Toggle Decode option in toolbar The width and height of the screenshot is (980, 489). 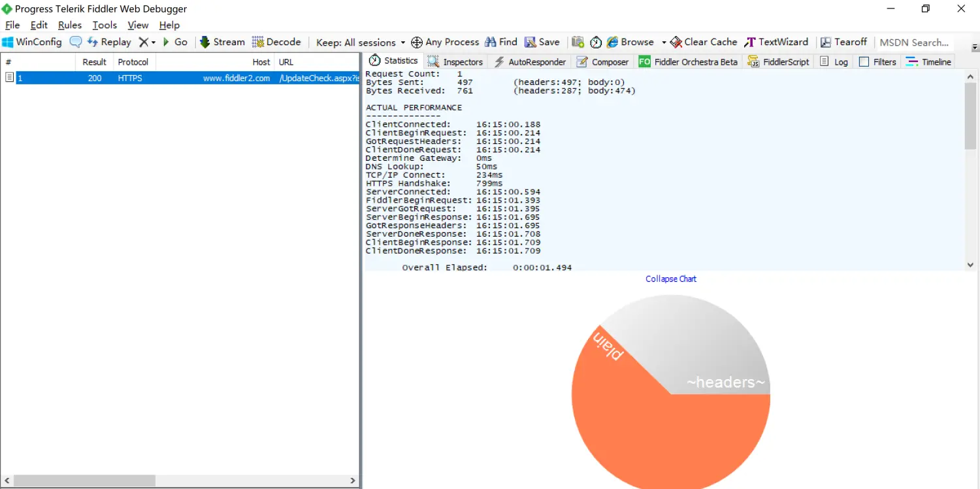[x=276, y=42]
